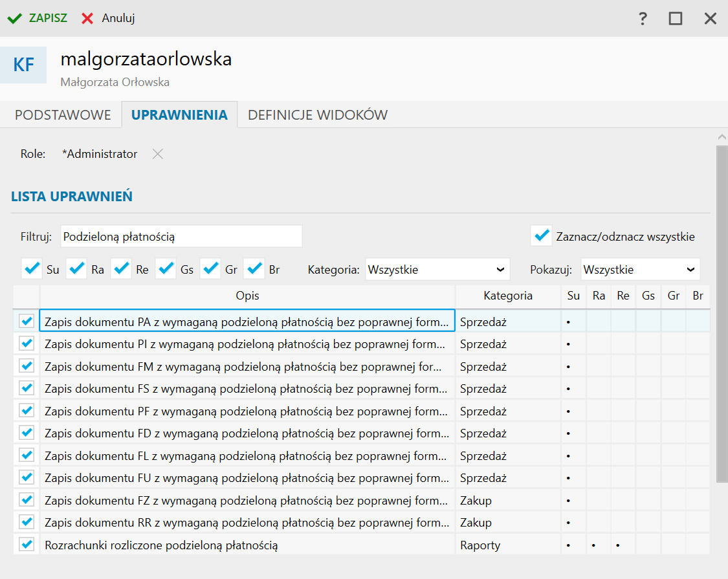Uncheck the Zapis dokumentu FL permission
The width and height of the screenshot is (728, 579).
coord(27,455)
